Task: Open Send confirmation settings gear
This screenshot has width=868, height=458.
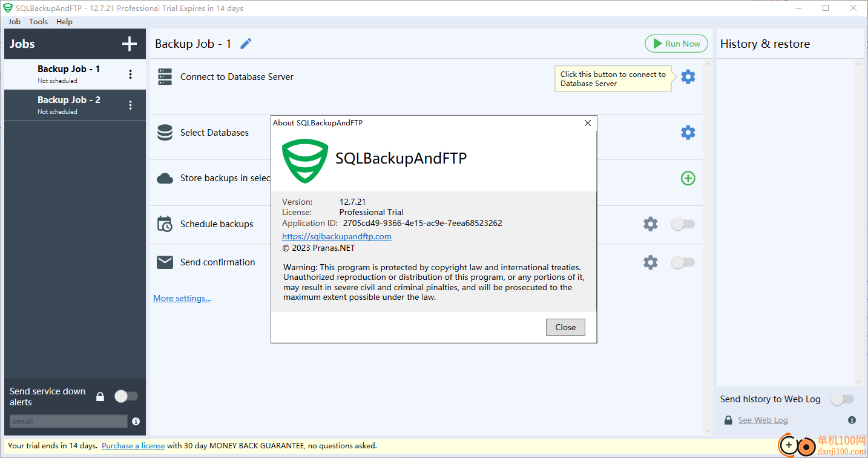Action: 651,262
